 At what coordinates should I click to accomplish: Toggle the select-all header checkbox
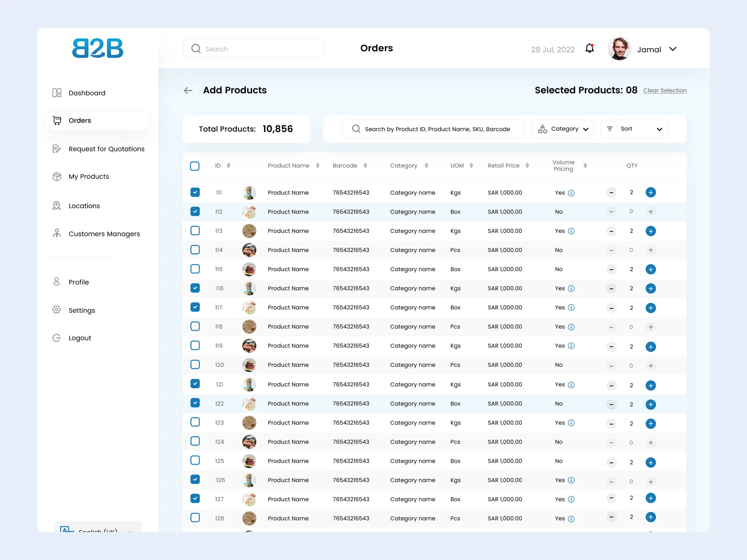click(195, 166)
